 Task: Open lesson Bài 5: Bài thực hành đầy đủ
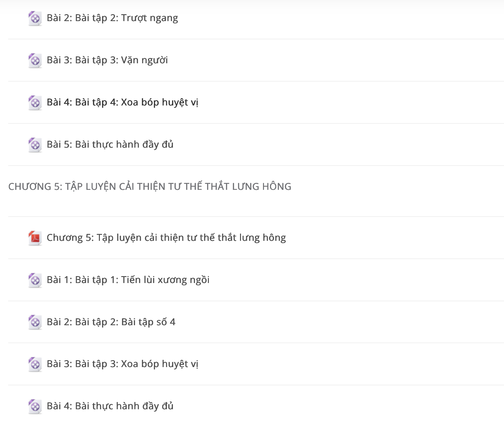click(x=110, y=144)
